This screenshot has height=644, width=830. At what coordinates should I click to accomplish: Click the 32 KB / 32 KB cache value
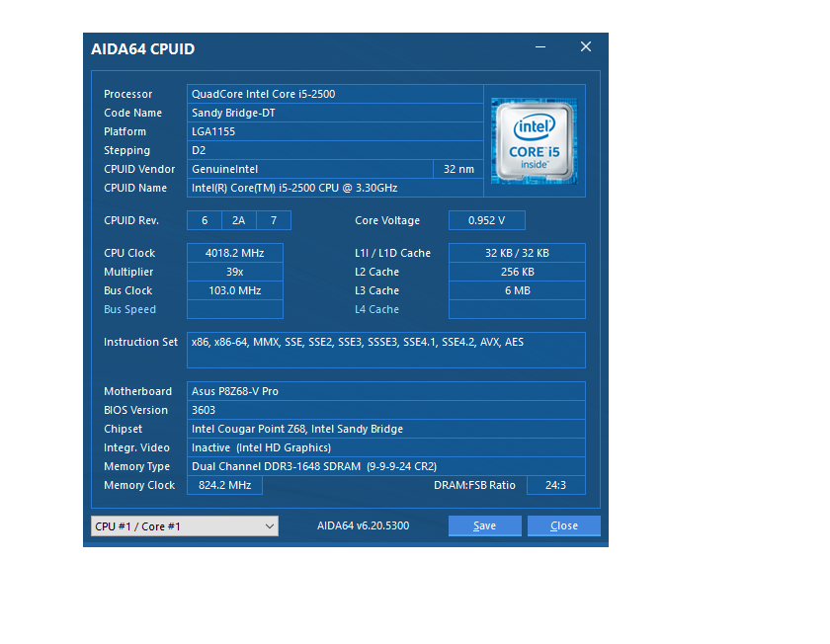point(517,253)
